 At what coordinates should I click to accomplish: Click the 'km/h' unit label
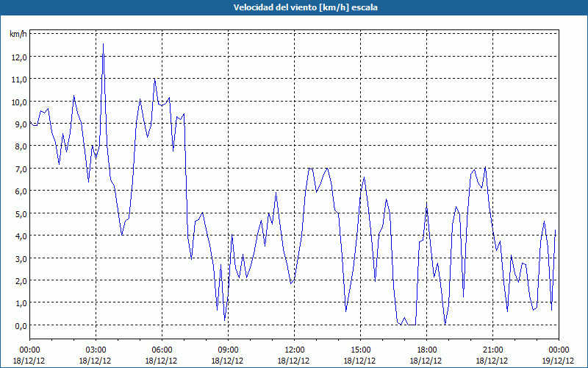(x=18, y=34)
